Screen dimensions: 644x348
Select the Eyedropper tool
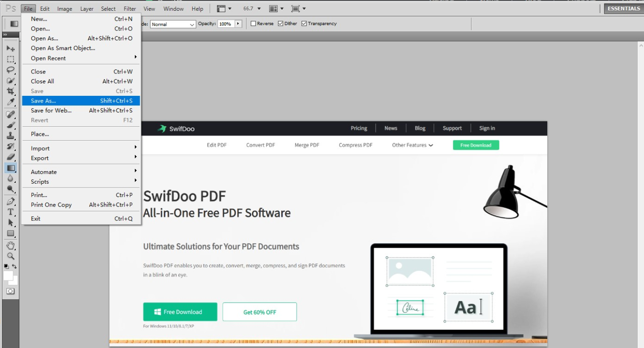[11, 102]
